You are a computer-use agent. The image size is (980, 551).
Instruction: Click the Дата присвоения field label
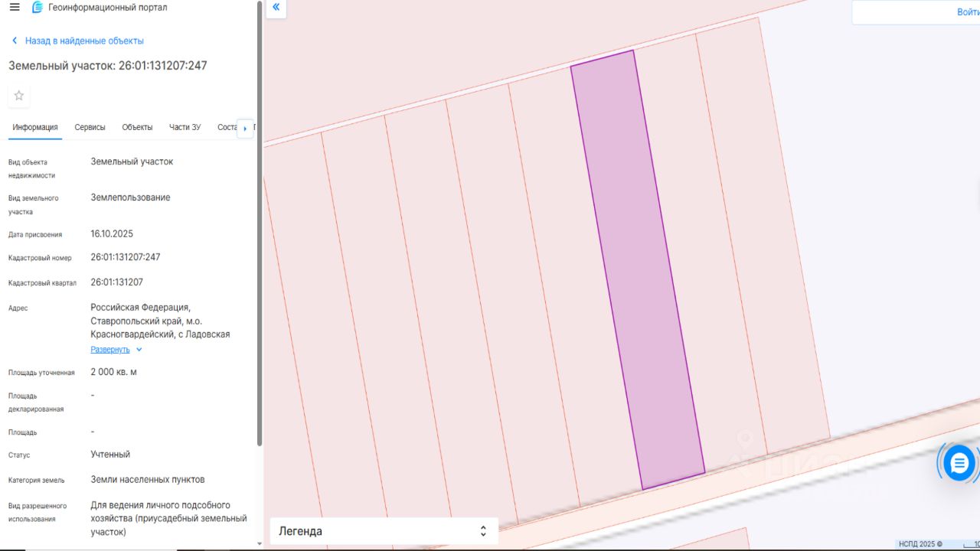pyautogui.click(x=35, y=235)
